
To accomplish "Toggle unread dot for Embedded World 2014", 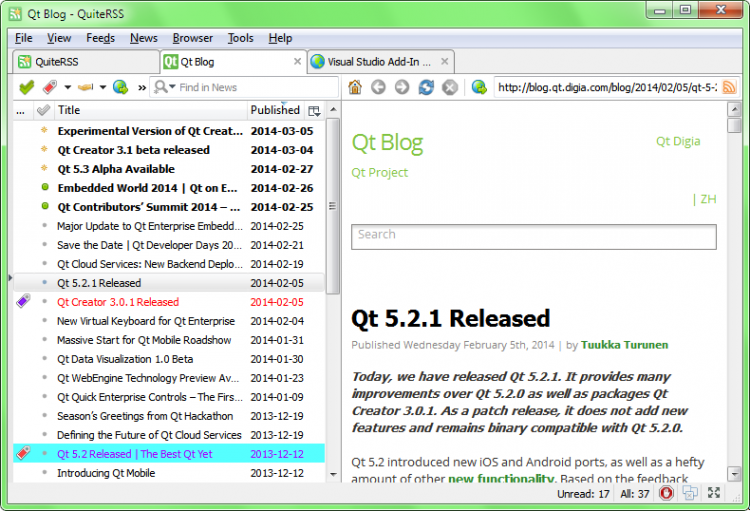I will click(x=45, y=187).
